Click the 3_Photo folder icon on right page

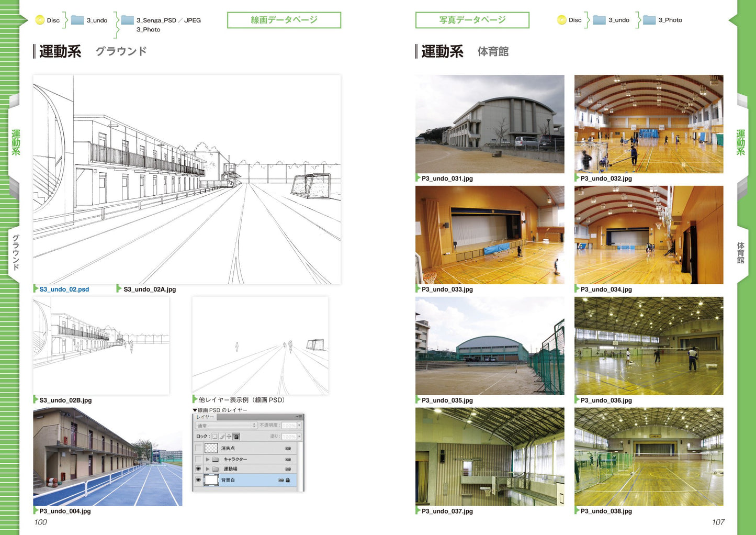coord(649,20)
